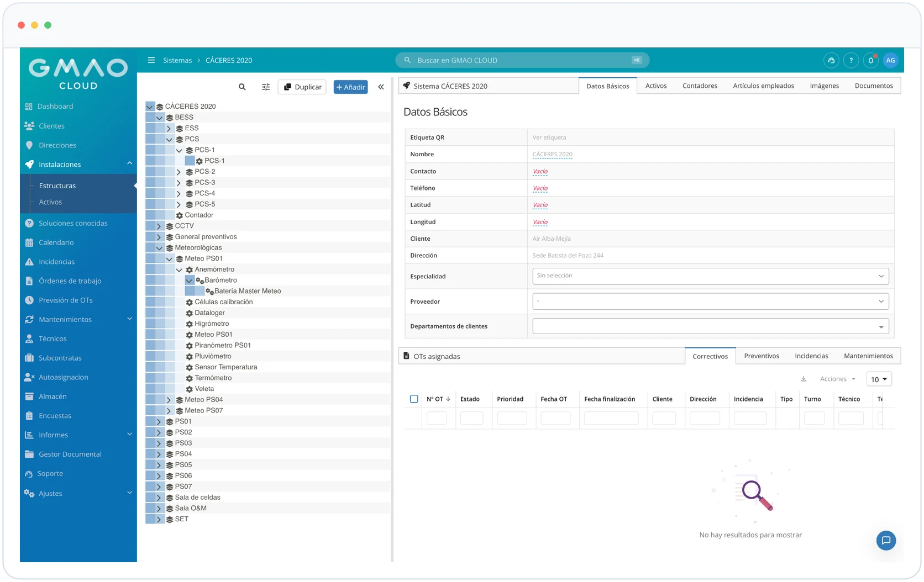Edit the empty Contacto value Vacío

pos(540,171)
